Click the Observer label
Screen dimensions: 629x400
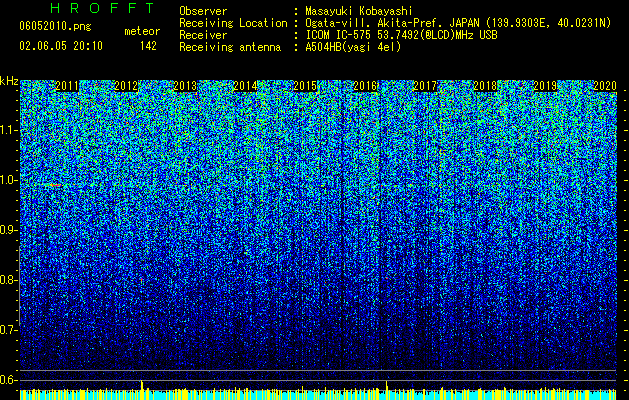click(203, 11)
